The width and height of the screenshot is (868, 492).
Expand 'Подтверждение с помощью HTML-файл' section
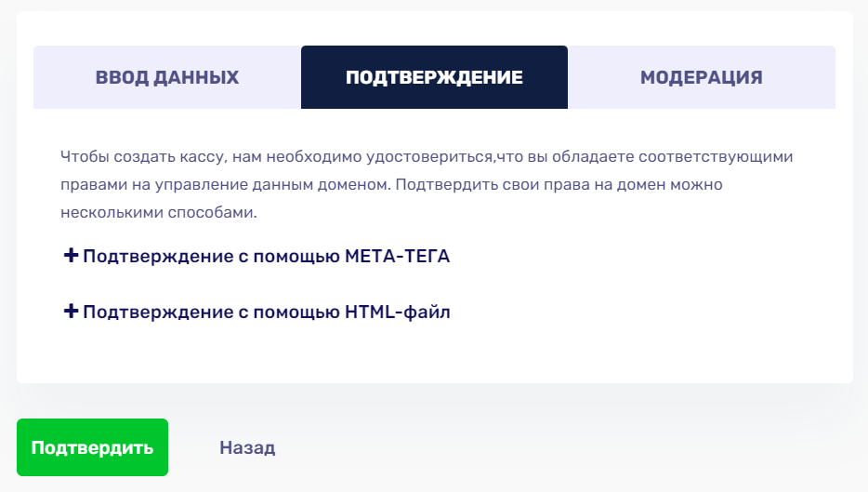(256, 312)
